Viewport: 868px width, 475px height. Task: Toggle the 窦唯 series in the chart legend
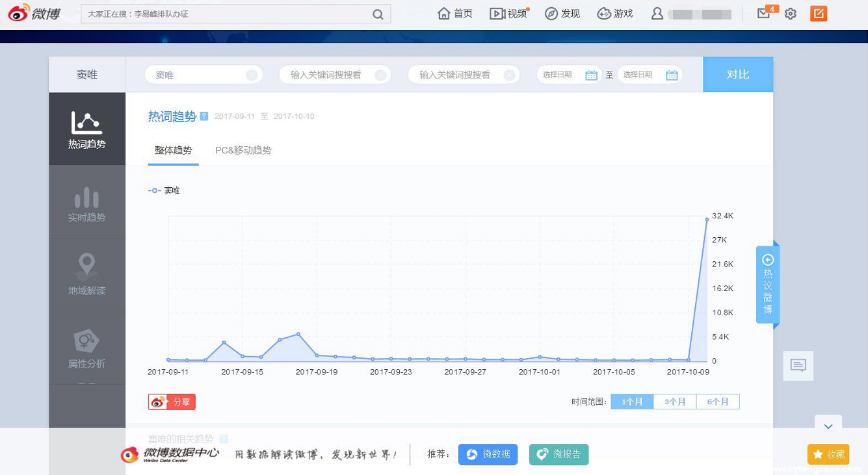click(164, 190)
